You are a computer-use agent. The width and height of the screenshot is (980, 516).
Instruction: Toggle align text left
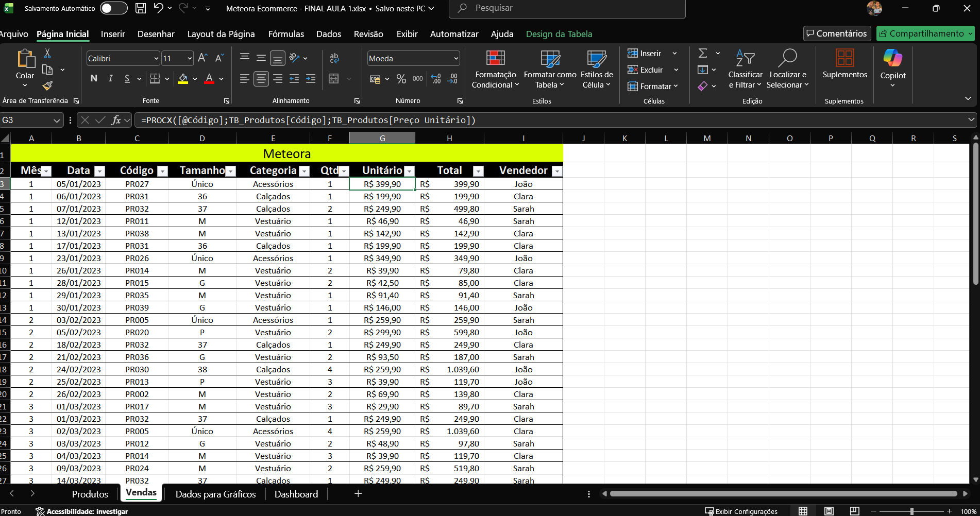coord(245,79)
